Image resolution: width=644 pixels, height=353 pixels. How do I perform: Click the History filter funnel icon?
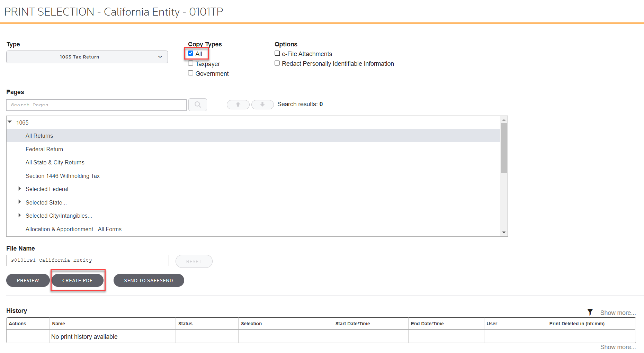pyautogui.click(x=590, y=312)
